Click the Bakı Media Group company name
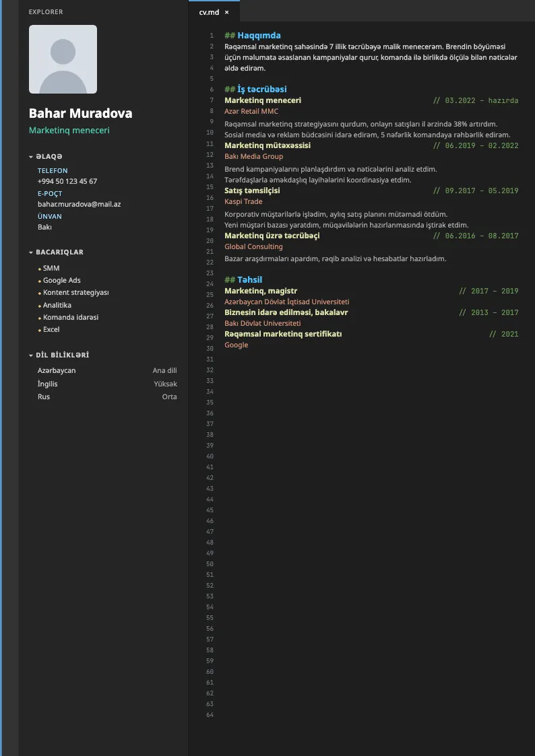The image size is (535, 756). coord(254,156)
